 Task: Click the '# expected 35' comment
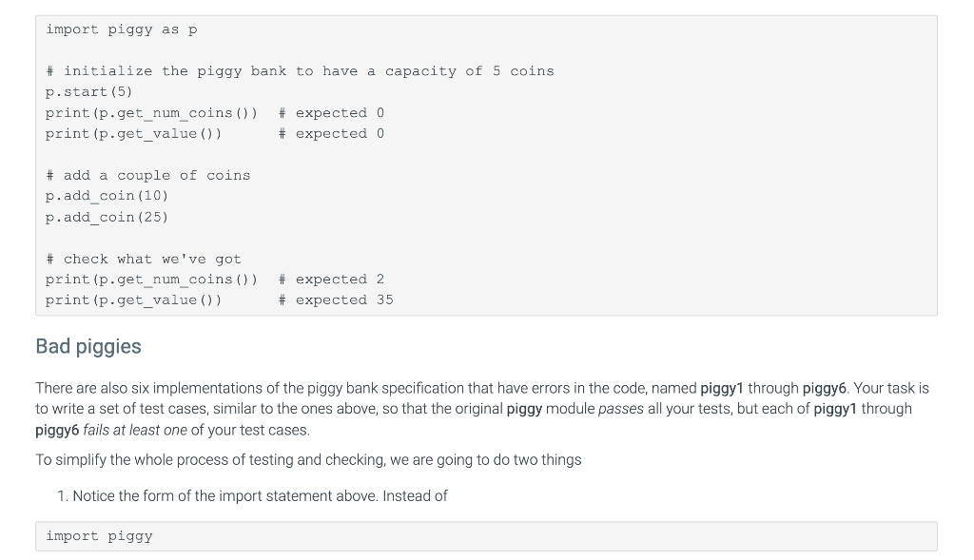335,300
